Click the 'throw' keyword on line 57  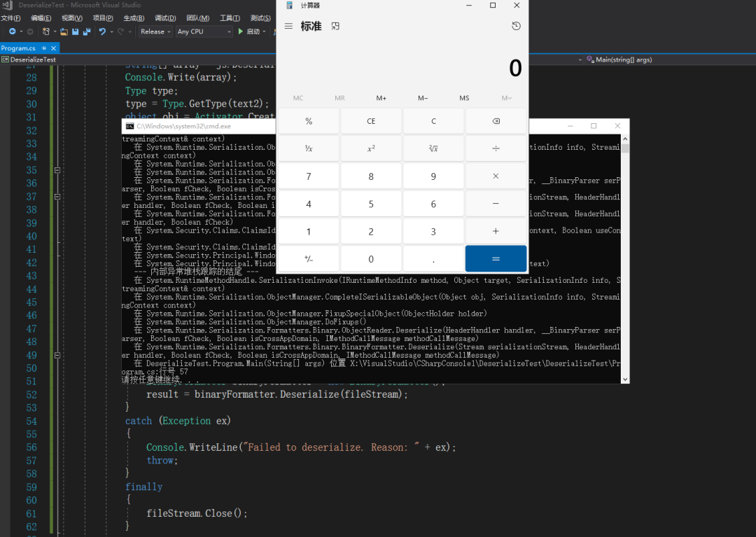pyautogui.click(x=160, y=461)
